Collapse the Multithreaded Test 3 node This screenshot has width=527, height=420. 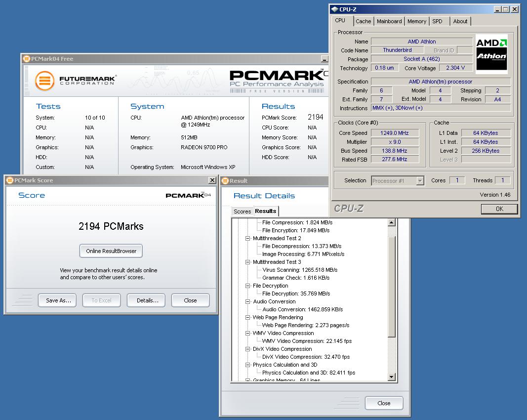pyautogui.click(x=248, y=262)
